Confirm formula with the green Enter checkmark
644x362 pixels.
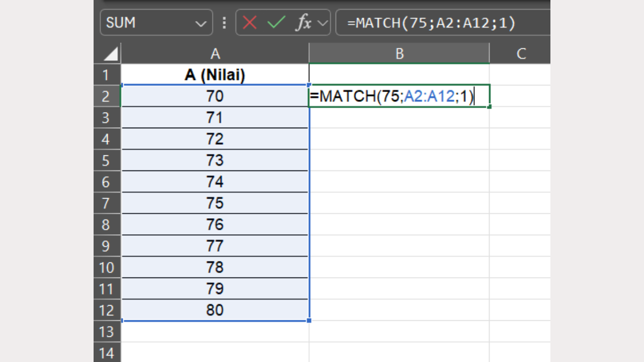[276, 23]
